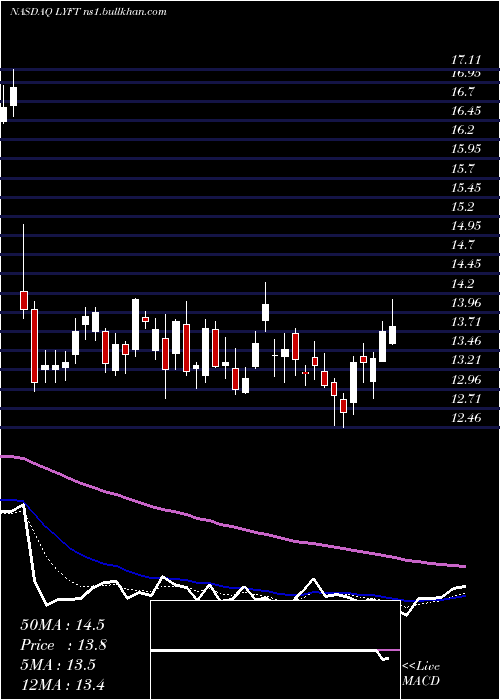The width and height of the screenshot is (500, 700).
Task: Click the 14.2 price axis label
Action: 462,284
